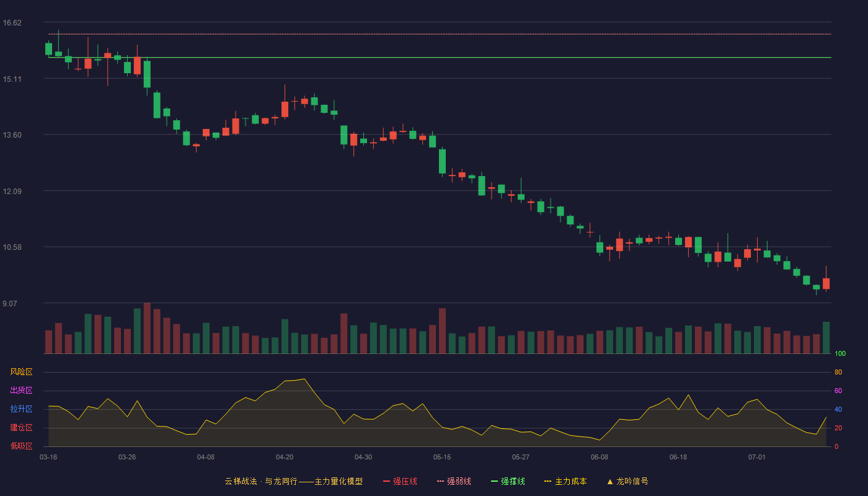Click the 龙吟信号 triangle legend icon
Viewport: 868px width, 496px height.
[x=610, y=481]
